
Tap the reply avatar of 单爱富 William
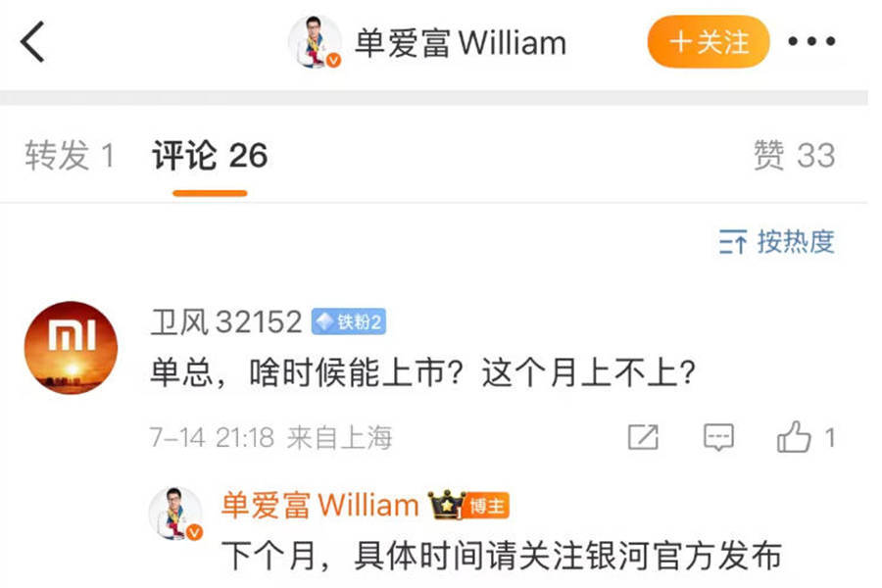point(176,514)
